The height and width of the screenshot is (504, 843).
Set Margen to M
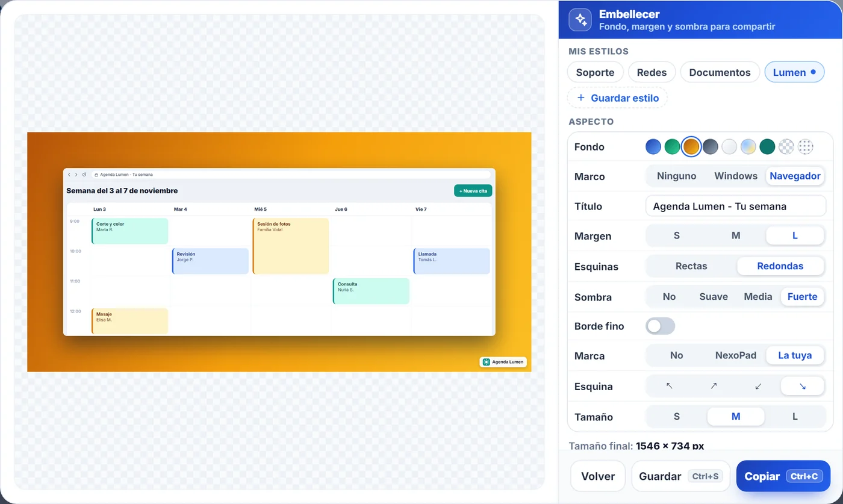[x=736, y=236]
